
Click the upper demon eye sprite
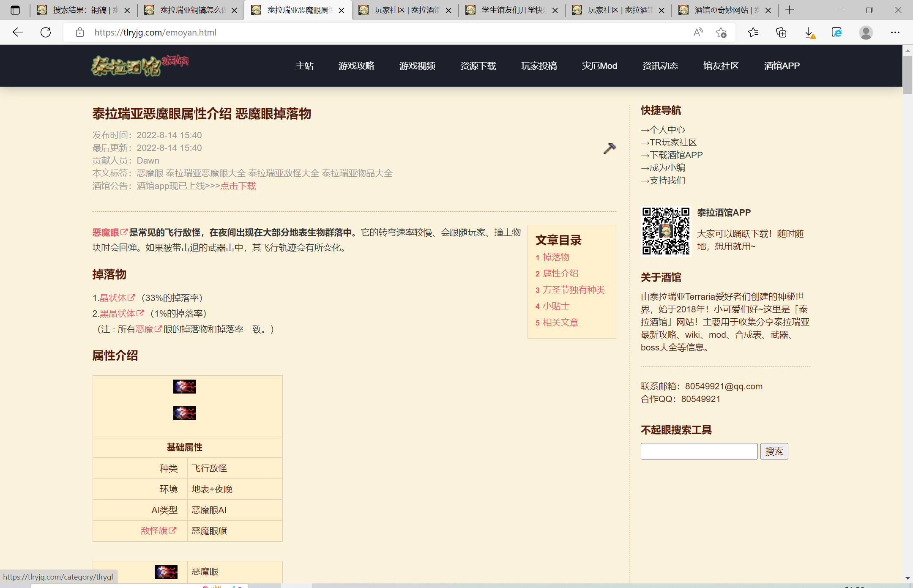tap(185, 386)
